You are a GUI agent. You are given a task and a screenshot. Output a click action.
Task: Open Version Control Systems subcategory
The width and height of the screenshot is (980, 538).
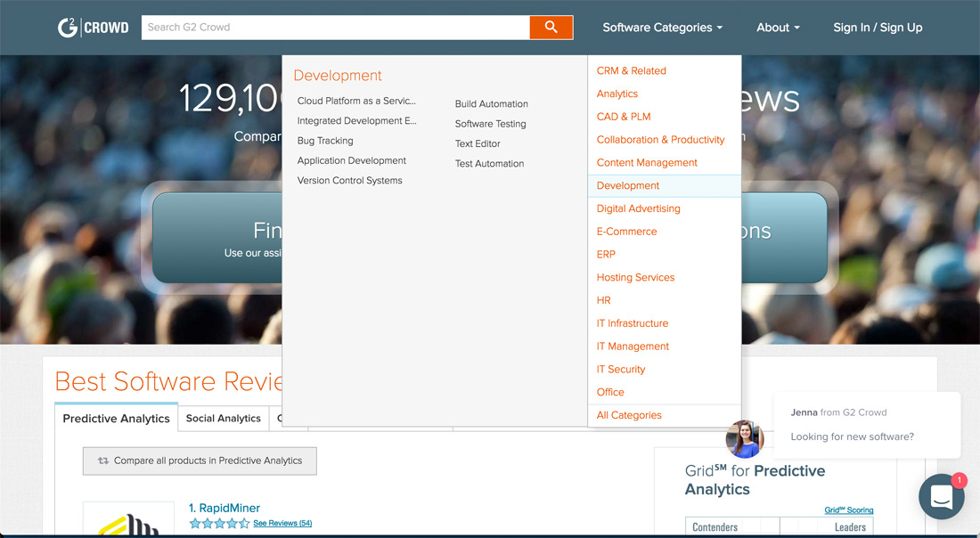coord(349,181)
